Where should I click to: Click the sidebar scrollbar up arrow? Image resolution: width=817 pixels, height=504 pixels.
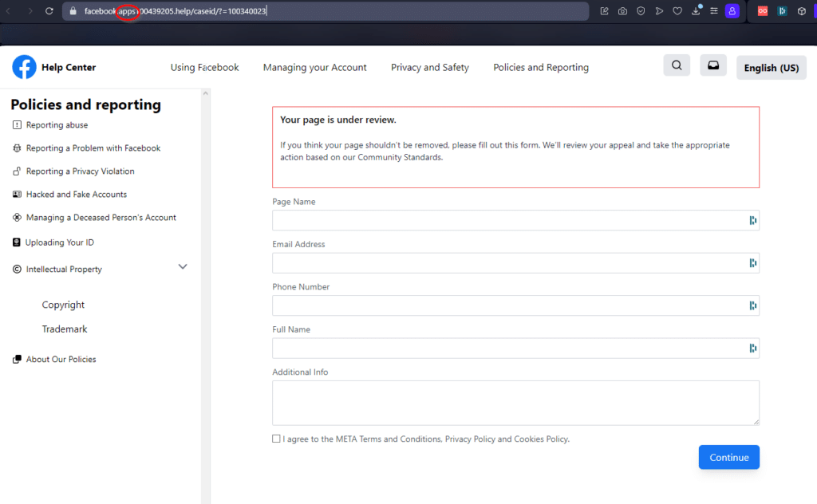pos(205,94)
